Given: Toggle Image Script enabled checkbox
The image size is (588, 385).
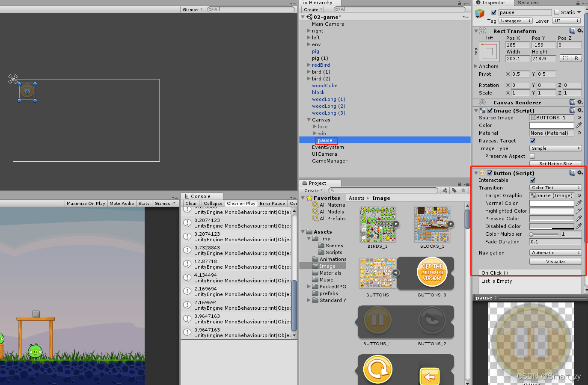Looking at the screenshot, I should (x=490, y=110).
